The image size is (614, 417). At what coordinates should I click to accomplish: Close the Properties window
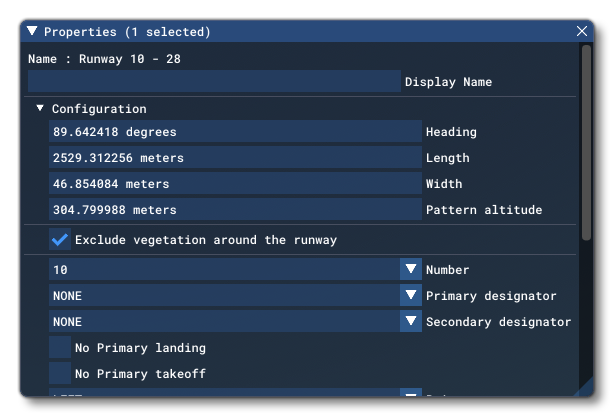pyautogui.click(x=582, y=31)
